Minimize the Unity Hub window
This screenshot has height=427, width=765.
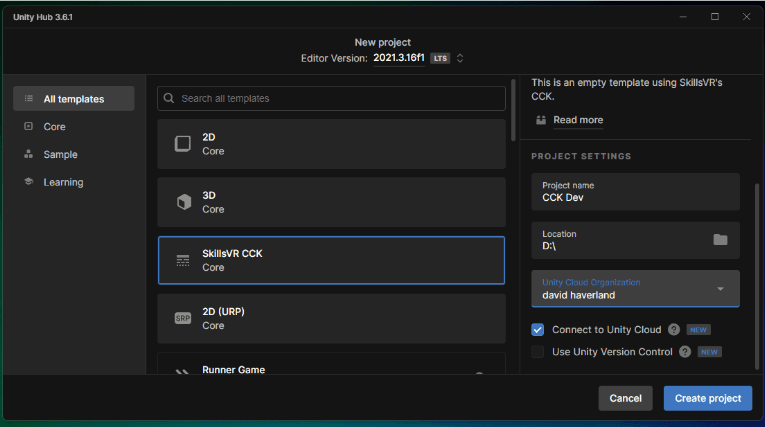[x=683, y=17]
